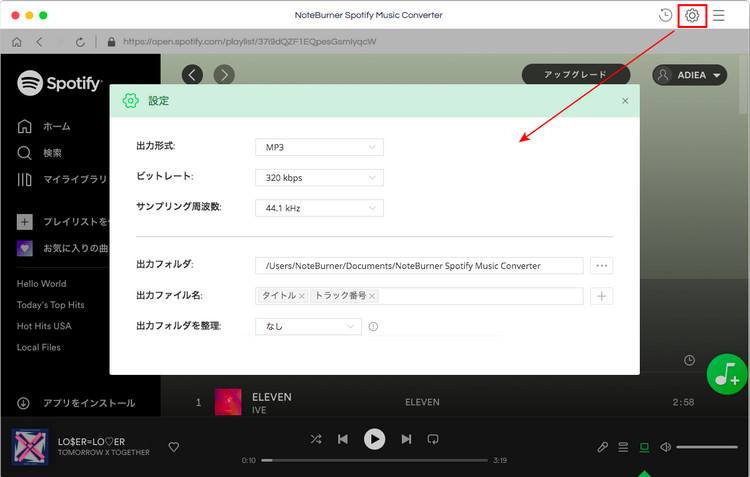Toggle shuffle playback
The width and height of the screenshot is (750, 477).
(316, 439)
